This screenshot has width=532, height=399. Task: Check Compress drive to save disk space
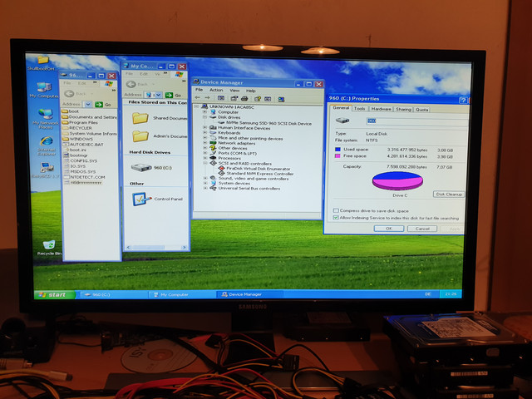(x=336, y=210)
